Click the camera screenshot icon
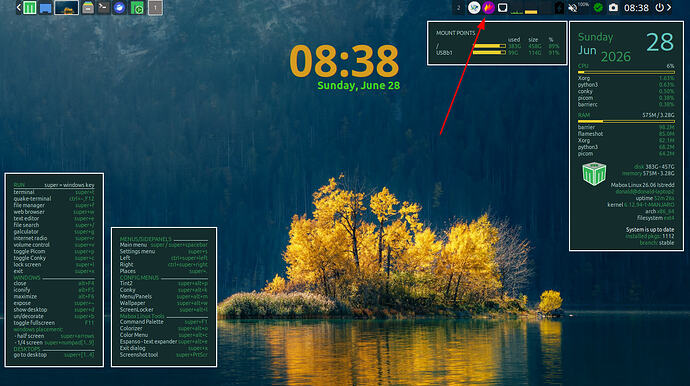This screenshot has height=386, width=690. pyautogui.click(x=613, y=7)
